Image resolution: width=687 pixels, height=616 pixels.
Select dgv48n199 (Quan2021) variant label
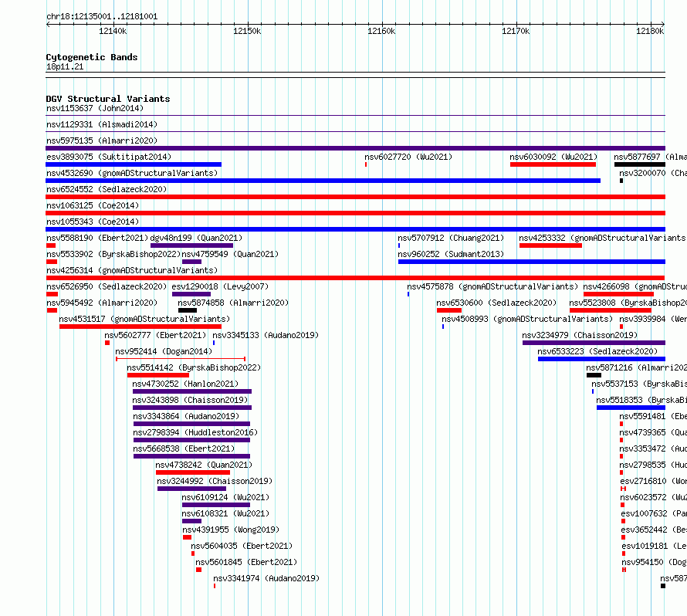196,238
